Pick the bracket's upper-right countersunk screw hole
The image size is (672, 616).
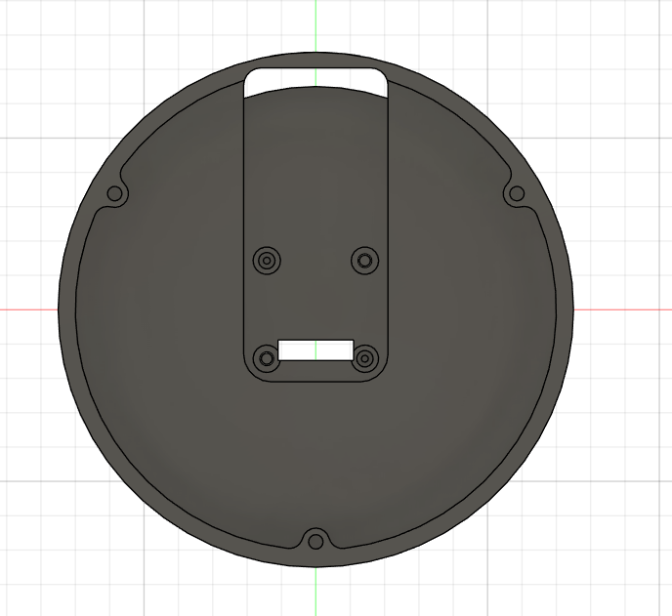365,261
